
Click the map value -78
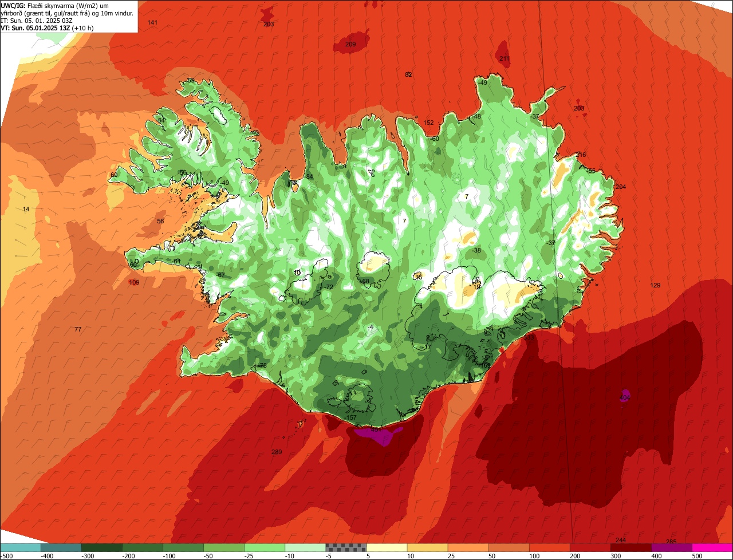(262, 365)
